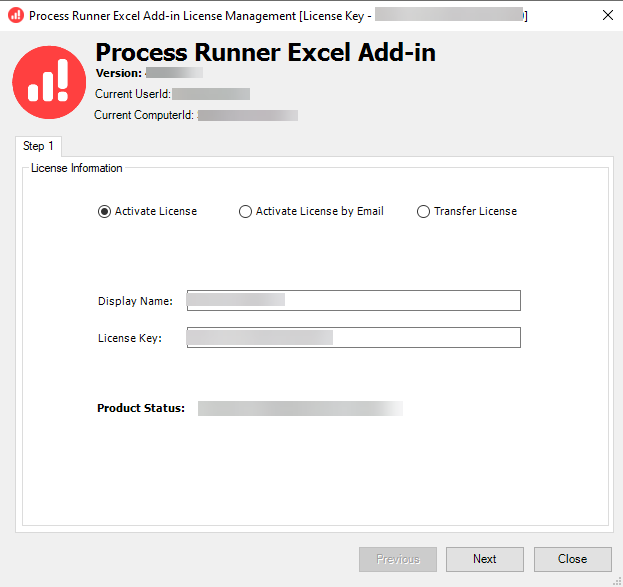Click the large red Process Runner logo
This screenshot has height=587, width=623.
(49, 82)
